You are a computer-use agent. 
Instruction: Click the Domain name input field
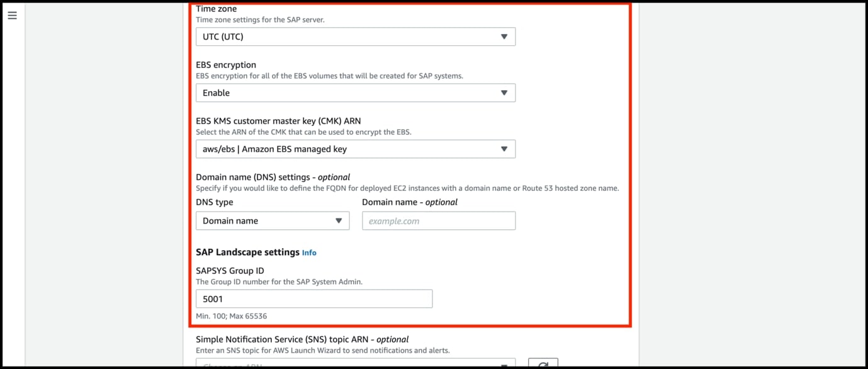[x=439, y=221]
